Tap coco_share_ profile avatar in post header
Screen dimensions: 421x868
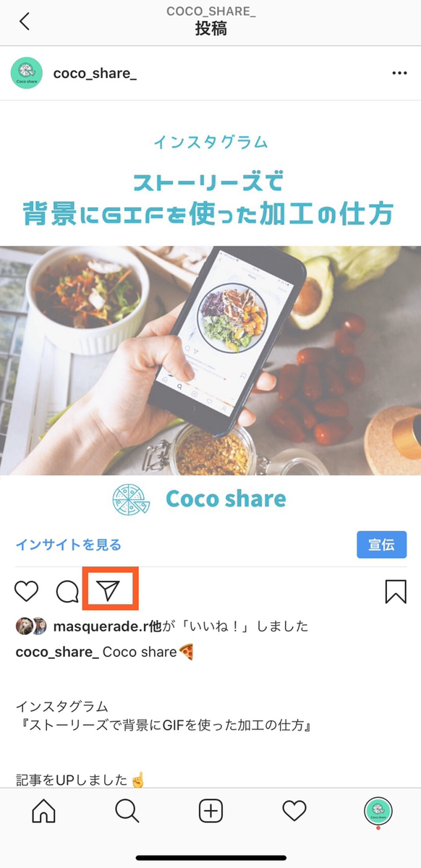(25, 73)
